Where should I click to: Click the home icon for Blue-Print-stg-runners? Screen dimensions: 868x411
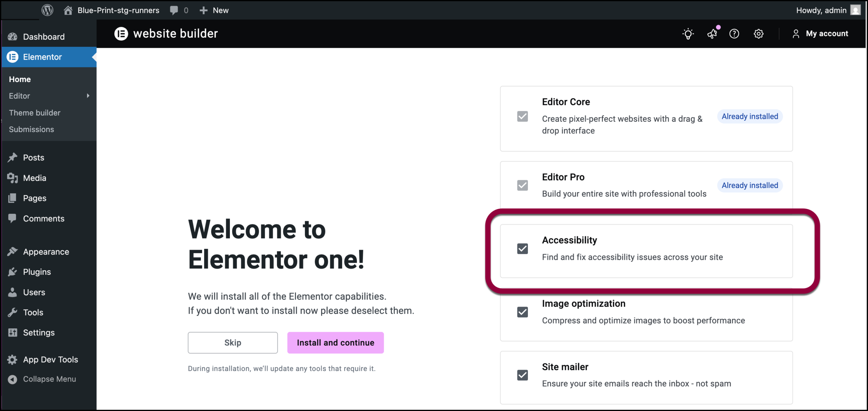coord(68,10)
